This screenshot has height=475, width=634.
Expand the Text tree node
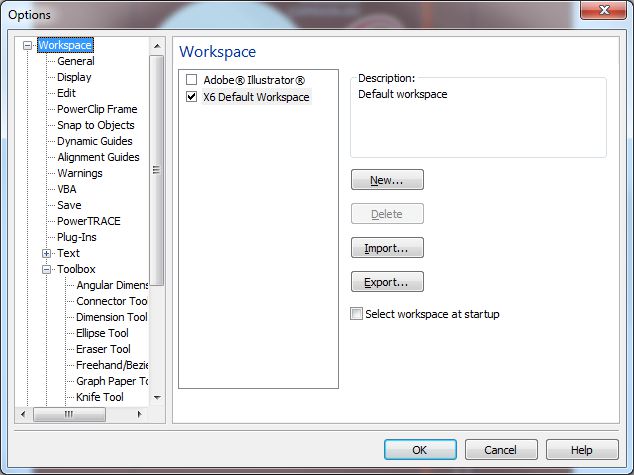(46, 253)
